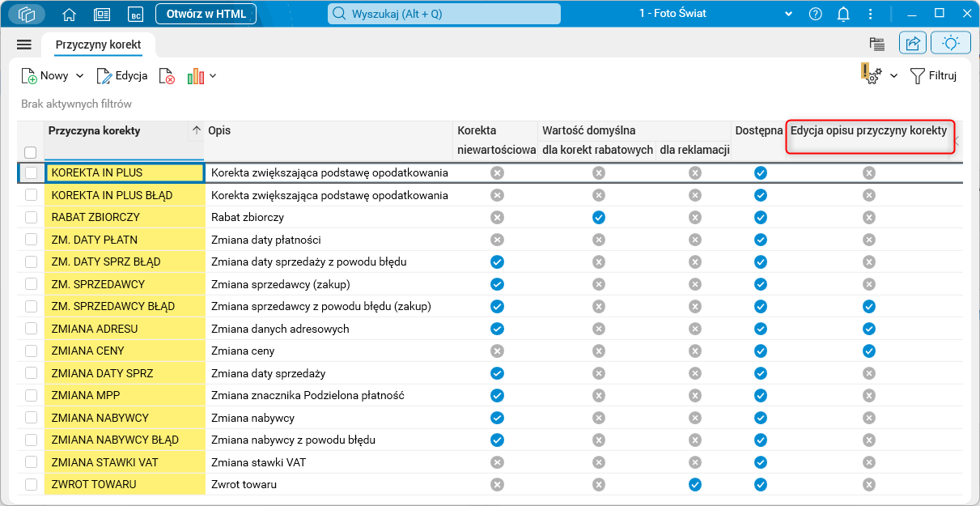980x506 pixels.
Task: Click the Otwórz w HTML button
Action: click(206, 14)
